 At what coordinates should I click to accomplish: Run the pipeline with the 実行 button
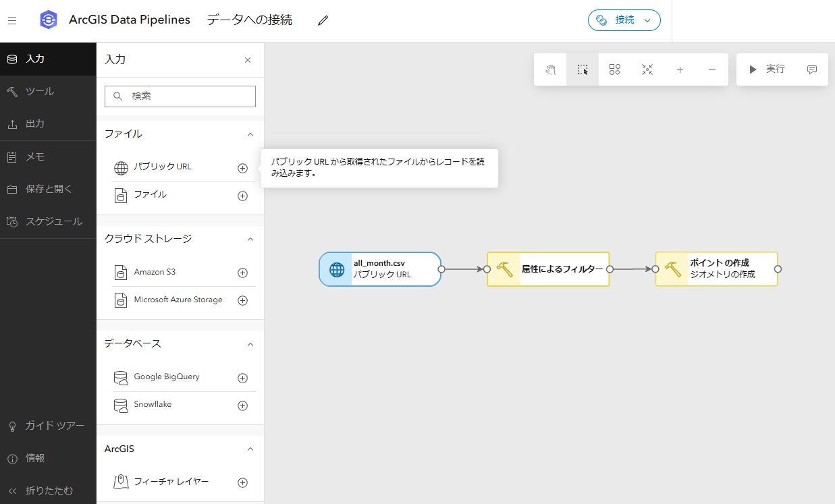click(x=768, y=69)
